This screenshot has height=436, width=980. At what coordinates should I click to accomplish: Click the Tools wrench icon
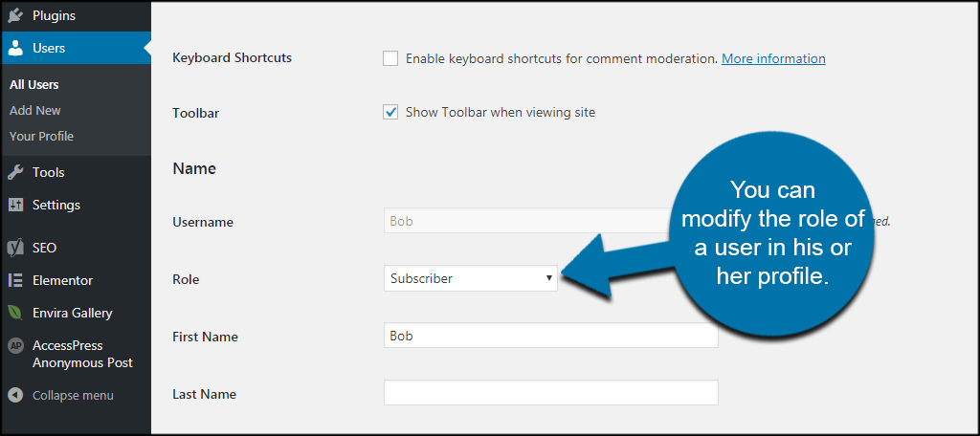coord(15,172)
